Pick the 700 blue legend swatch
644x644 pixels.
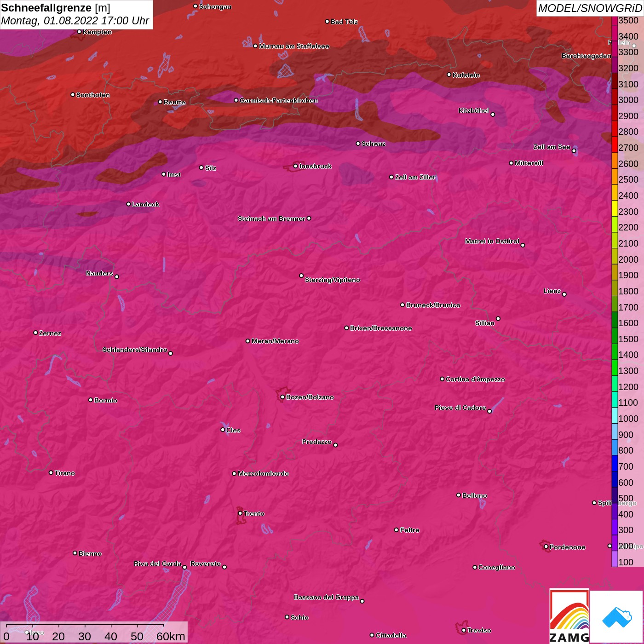pyautogui.click(x=615, y=464)
